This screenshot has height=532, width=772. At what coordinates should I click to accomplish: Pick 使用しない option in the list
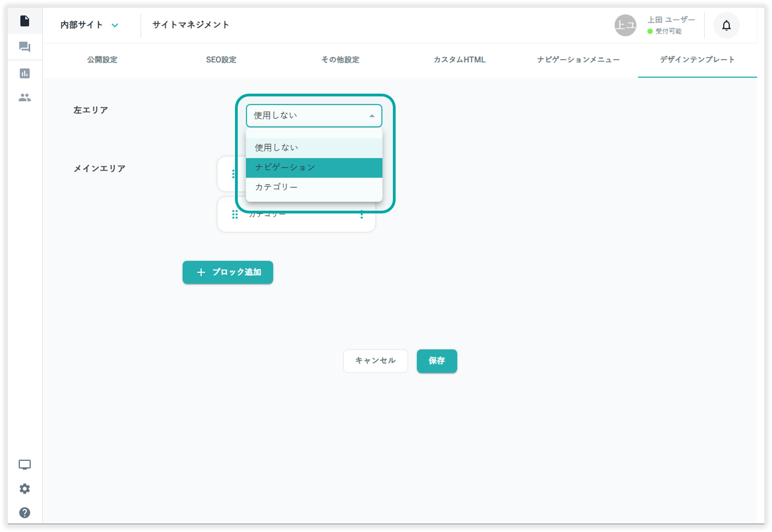(314, 148)
